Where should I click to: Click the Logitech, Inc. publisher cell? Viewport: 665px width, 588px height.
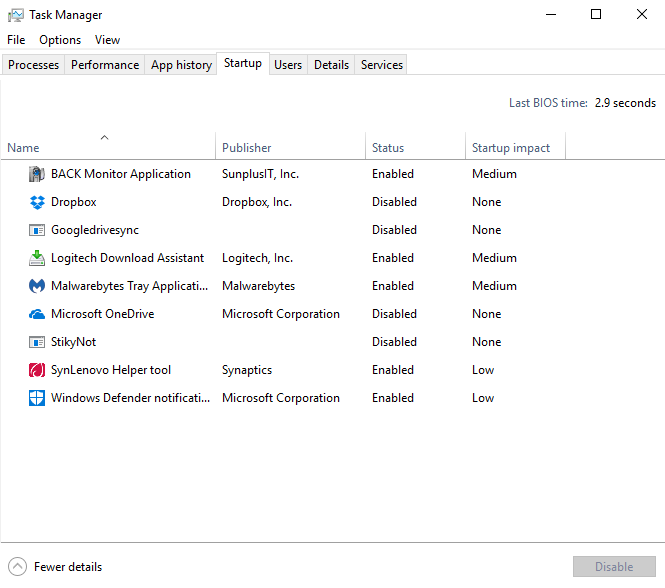click(257, 258)
